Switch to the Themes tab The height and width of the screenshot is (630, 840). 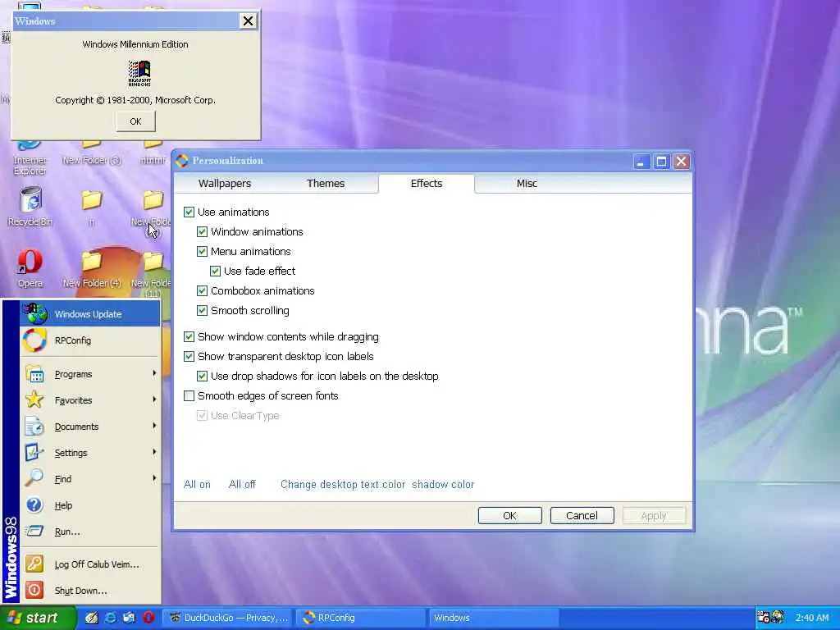[x=325, y=183]
